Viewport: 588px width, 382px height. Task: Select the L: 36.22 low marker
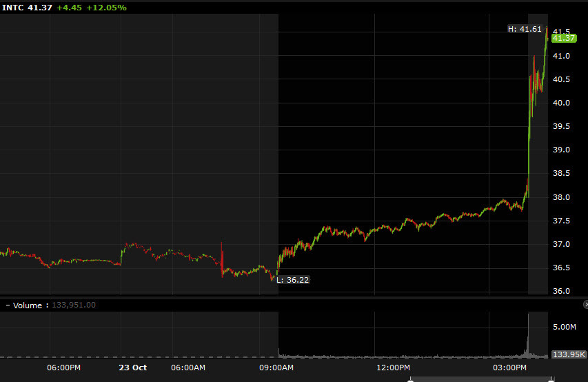[x=293, y=280]
